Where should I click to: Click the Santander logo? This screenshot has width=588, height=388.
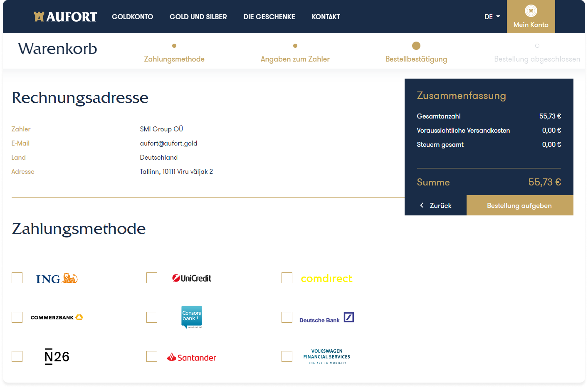click(192, 357)
